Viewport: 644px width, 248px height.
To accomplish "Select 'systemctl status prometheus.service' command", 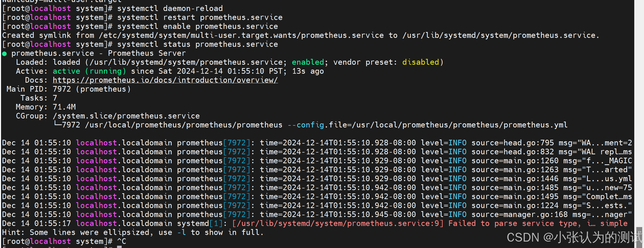I will (x=198, y=44).
